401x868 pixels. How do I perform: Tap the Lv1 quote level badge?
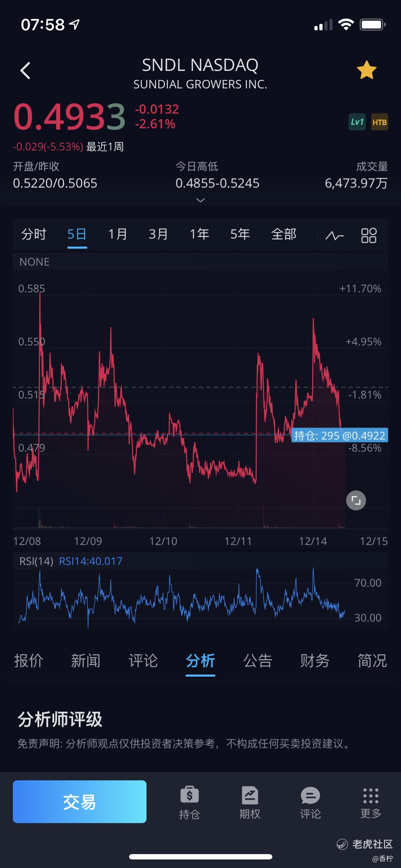[357, 122]
